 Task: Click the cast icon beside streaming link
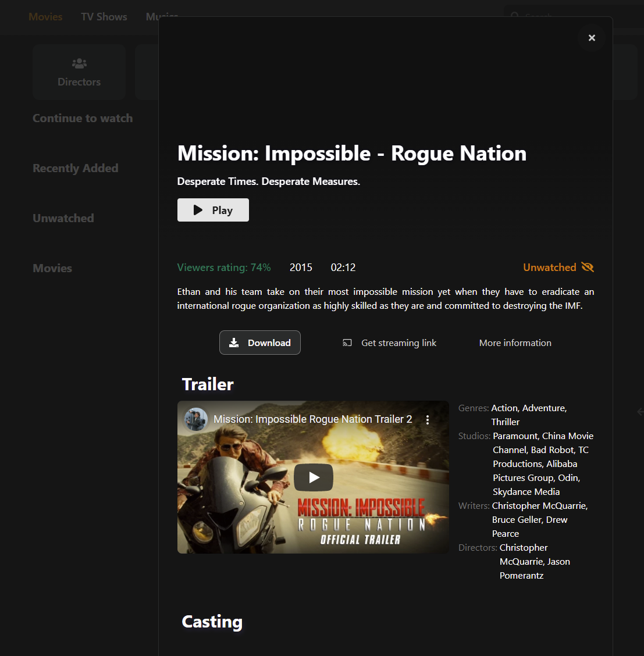coord(347,343)
